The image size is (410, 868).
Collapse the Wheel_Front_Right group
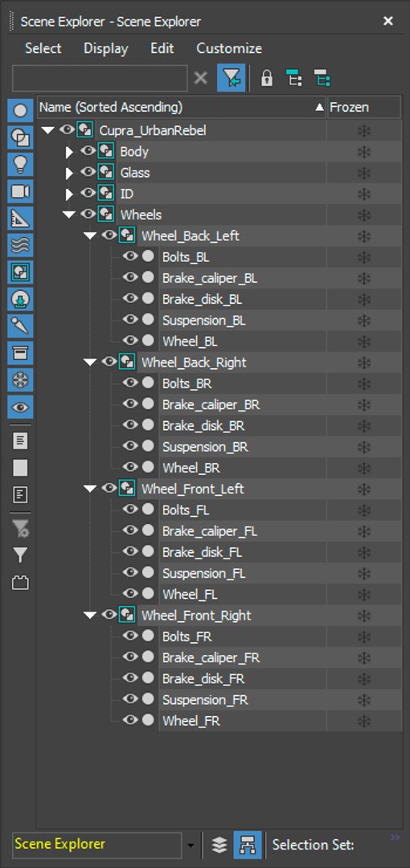(x=90, y=616)
